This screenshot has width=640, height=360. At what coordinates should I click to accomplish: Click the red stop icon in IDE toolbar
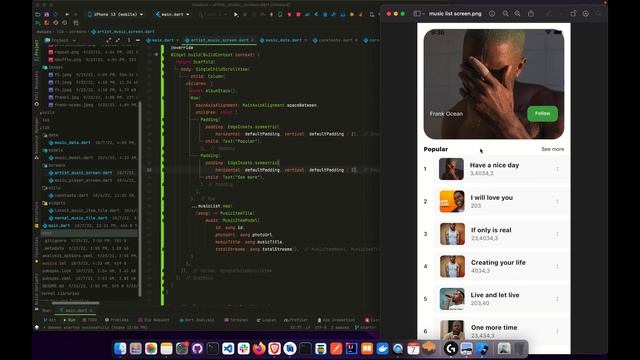[298, 14]
